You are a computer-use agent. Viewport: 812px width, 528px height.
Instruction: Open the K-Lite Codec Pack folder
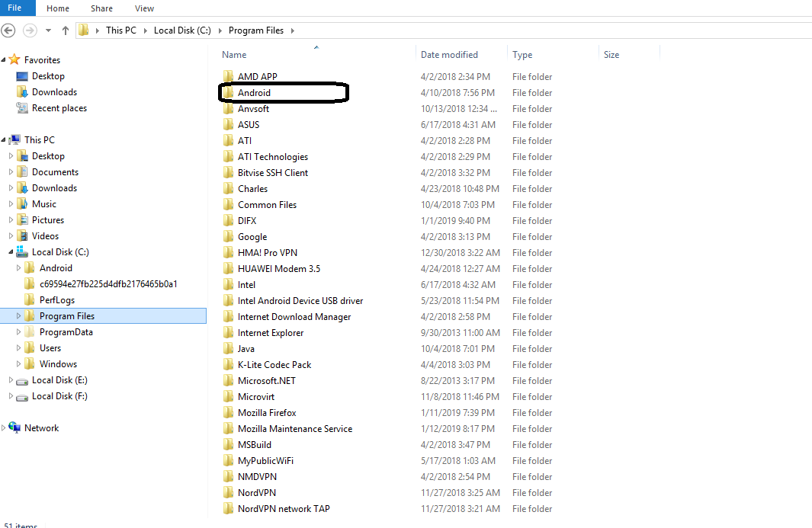click(x=276, y=364)
